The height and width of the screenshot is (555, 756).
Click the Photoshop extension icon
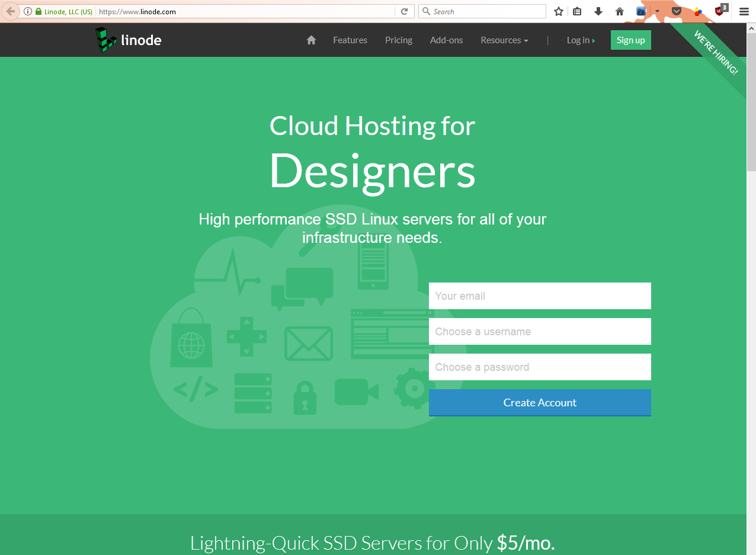tap(641, 11)
